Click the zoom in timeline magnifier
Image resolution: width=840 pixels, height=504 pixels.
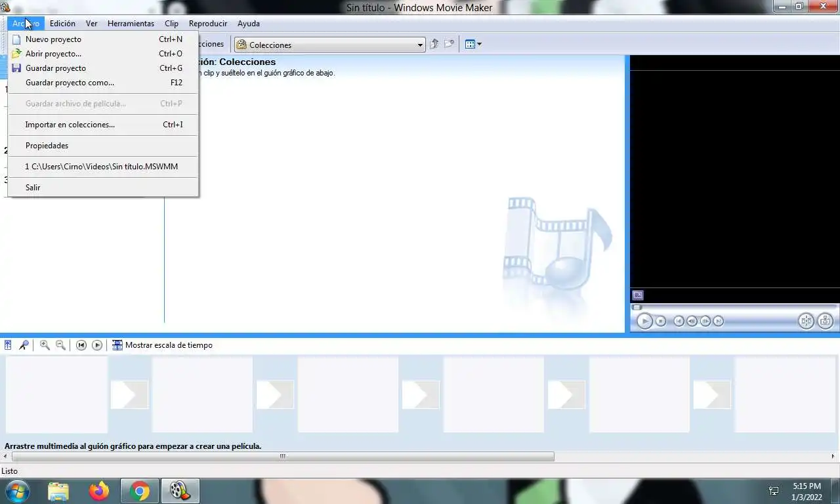tap(45, 345)
